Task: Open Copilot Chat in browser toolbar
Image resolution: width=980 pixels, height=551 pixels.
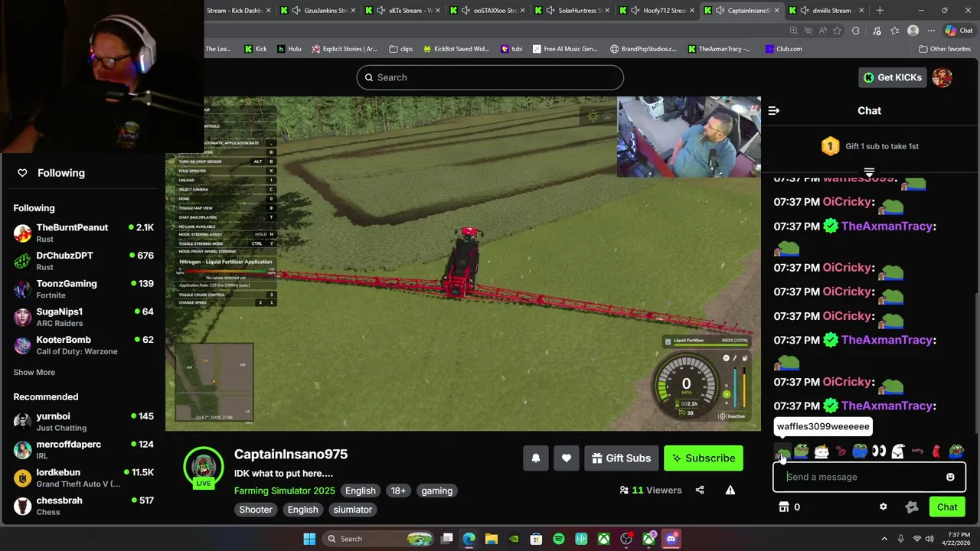Action: coord(959,31)
